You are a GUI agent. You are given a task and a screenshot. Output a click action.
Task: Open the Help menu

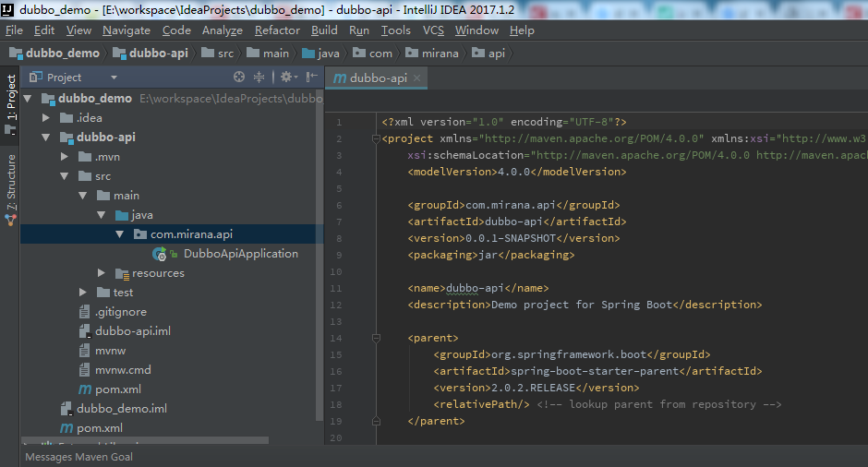(522, 30)
